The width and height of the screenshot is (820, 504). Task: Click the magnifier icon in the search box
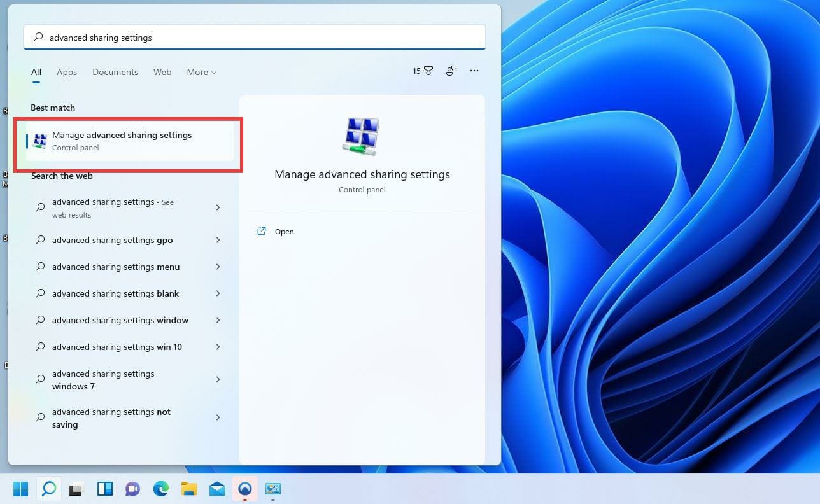point(38,38)
